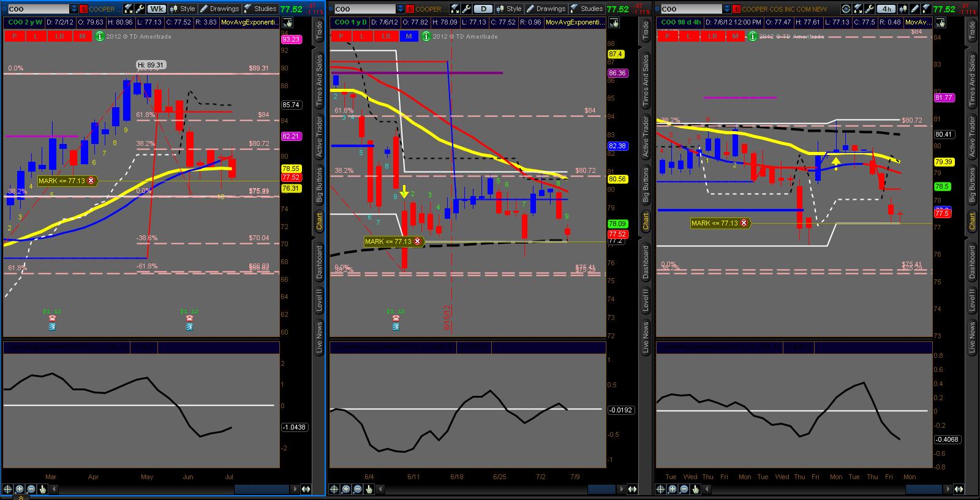Open the weekly chart's settings wrench

tap(140, 9)
